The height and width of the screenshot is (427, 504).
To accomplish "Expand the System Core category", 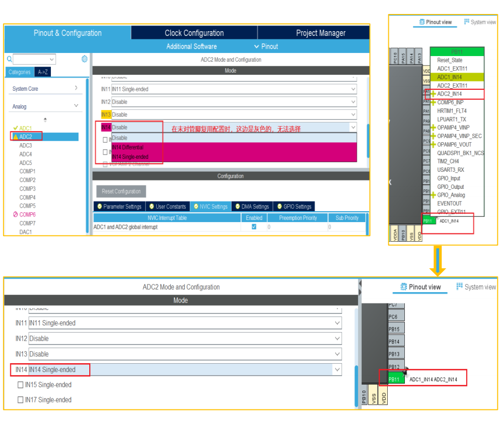I will [x=76, y=88].
